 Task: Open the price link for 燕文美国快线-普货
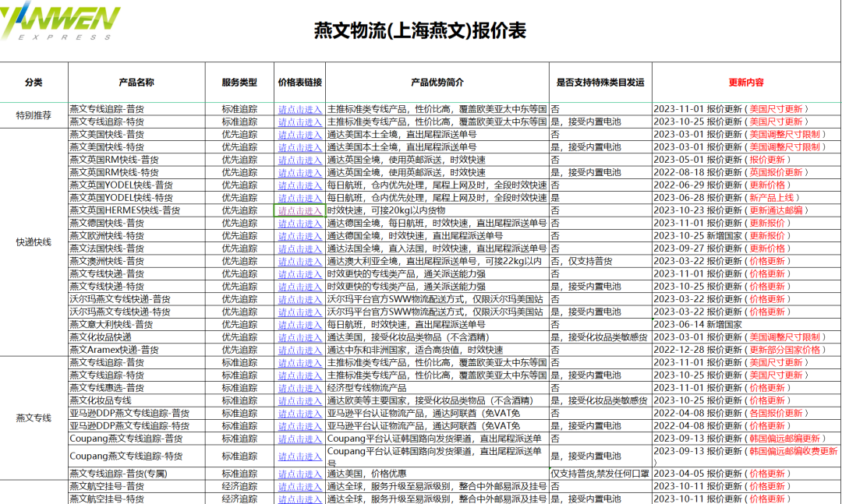pos(299,135)
